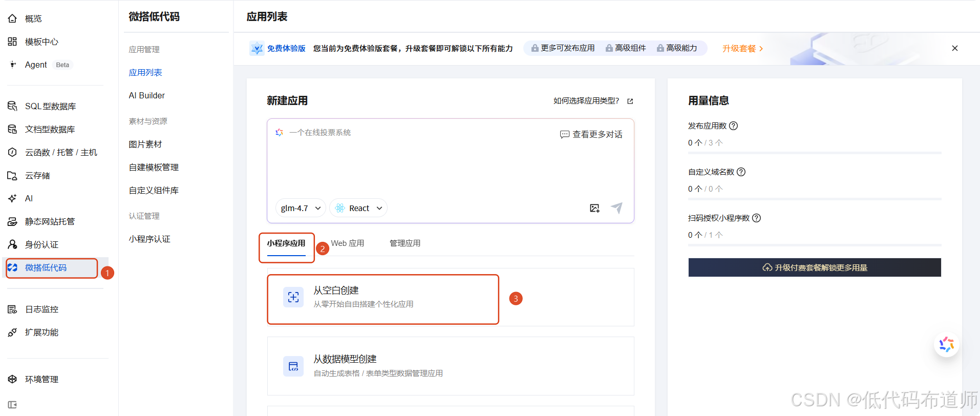Click the 自动生成表格 / 表单类型数据管理应用 description
This screenshot has height=416, width=980.
coord(378,373)
